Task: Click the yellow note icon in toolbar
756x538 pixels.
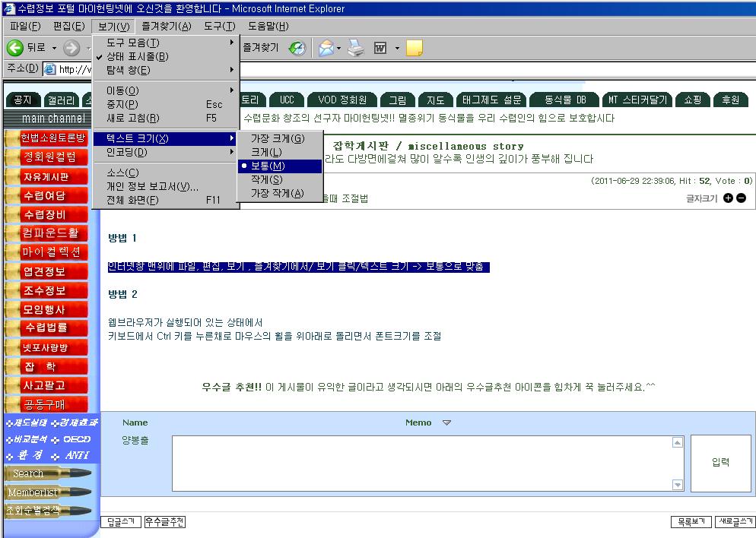Action: coord(414,48)
